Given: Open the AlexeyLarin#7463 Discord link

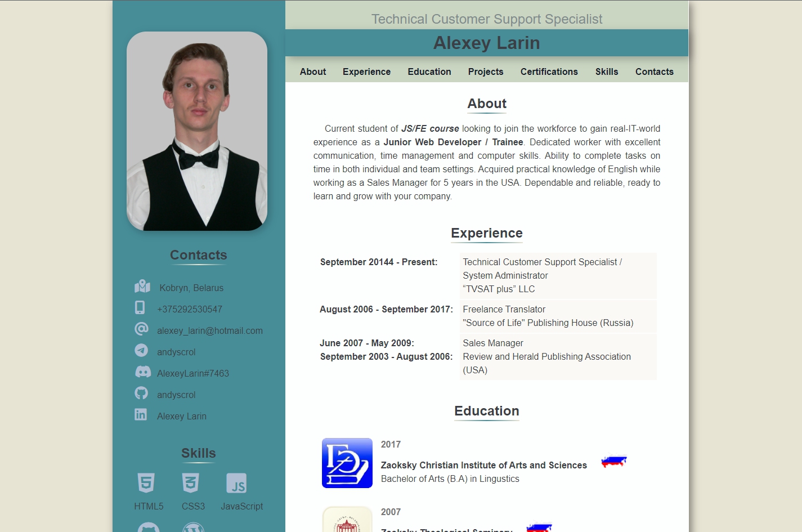Looking at the screenshot, I should click(193, 373).
